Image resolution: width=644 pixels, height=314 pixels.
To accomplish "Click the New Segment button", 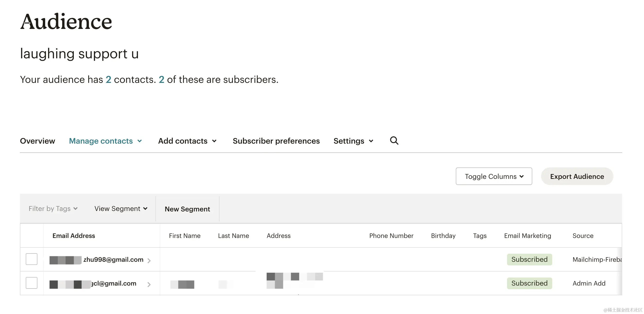I will [187, 209].
